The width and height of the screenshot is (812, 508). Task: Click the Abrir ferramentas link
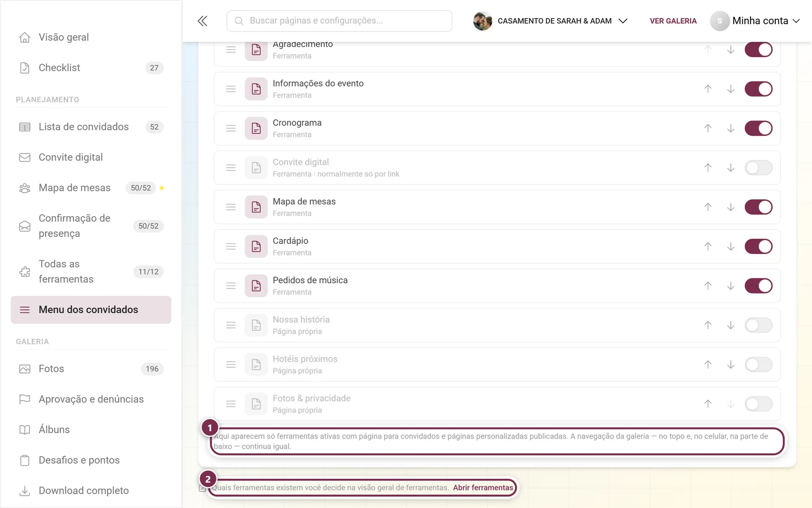click(x=483, y=488)
